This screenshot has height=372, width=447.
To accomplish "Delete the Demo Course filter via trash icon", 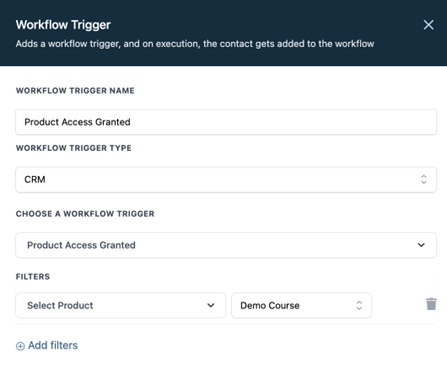I will [431, 304].
